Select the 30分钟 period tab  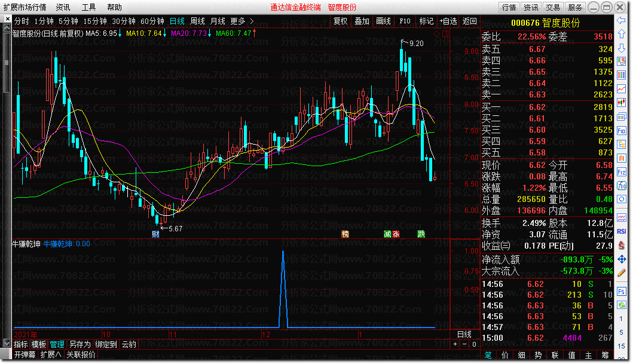[124, 21]
